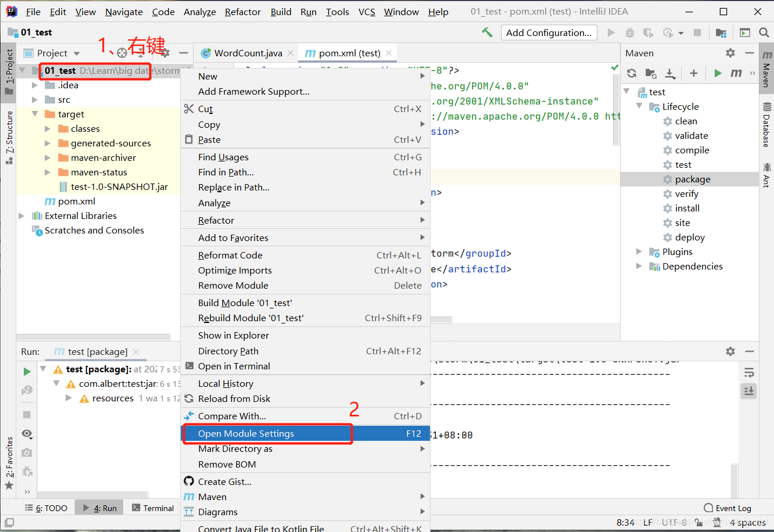
Task: Click the 4 spaces indent status
Action: click(x=748, y=522)
